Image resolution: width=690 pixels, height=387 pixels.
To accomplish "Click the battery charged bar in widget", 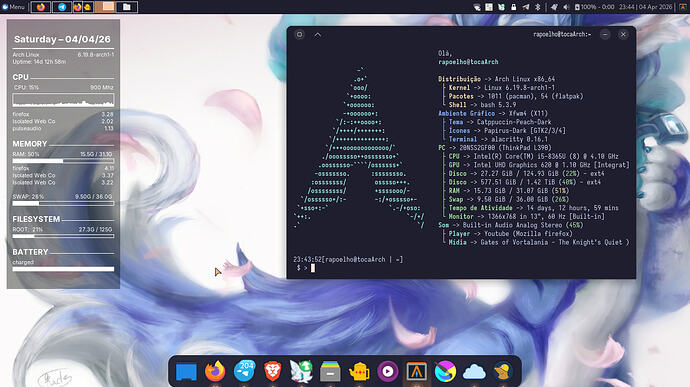I will click(x=63, y=269).
